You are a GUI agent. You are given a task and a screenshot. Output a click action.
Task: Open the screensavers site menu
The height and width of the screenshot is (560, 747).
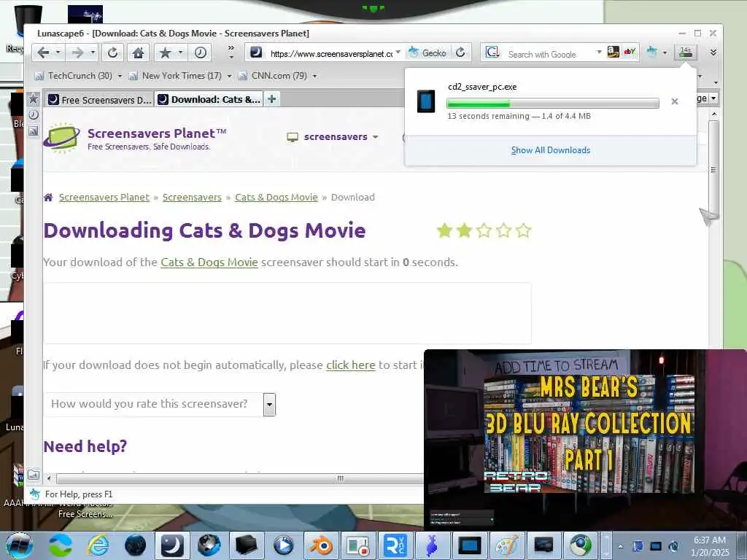333,137
